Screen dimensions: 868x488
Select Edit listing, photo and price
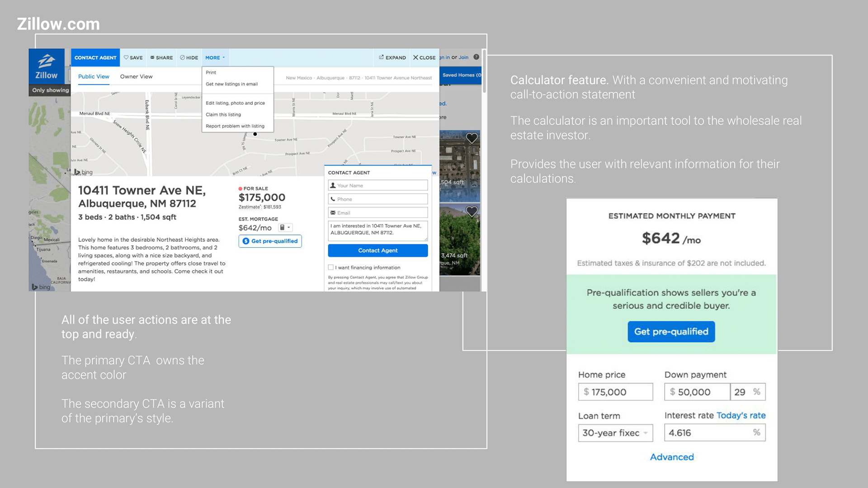coord(235,103)
